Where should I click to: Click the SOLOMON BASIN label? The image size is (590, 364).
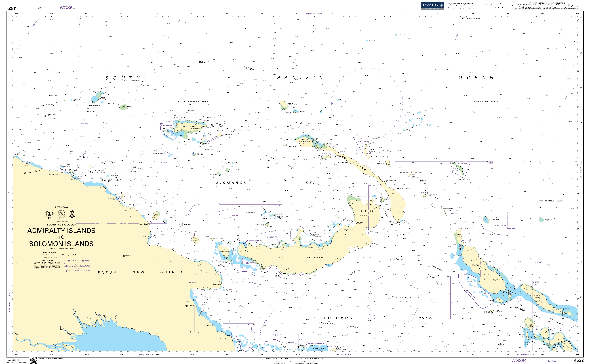pos(404,299)
